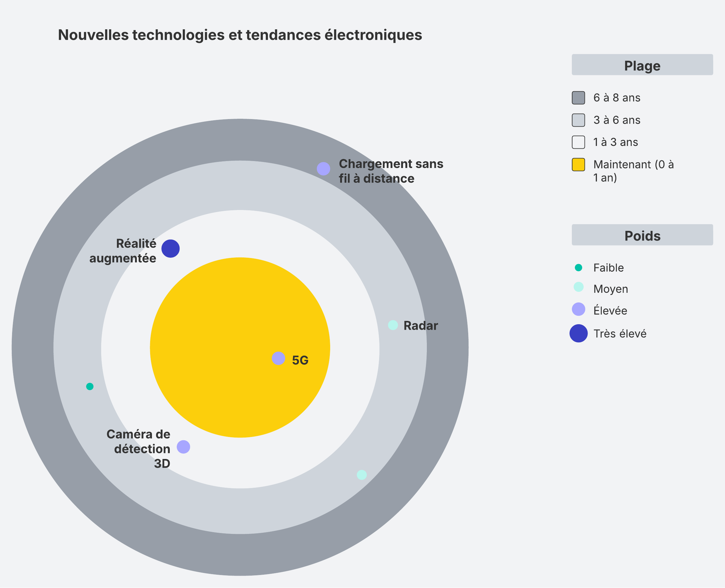Click the Radar data point

coord(393,325)
